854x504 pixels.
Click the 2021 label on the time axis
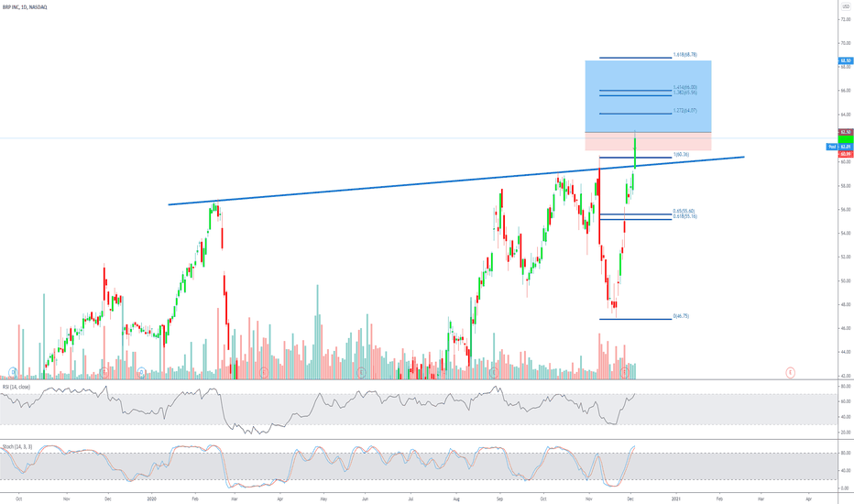pos(676,499)
